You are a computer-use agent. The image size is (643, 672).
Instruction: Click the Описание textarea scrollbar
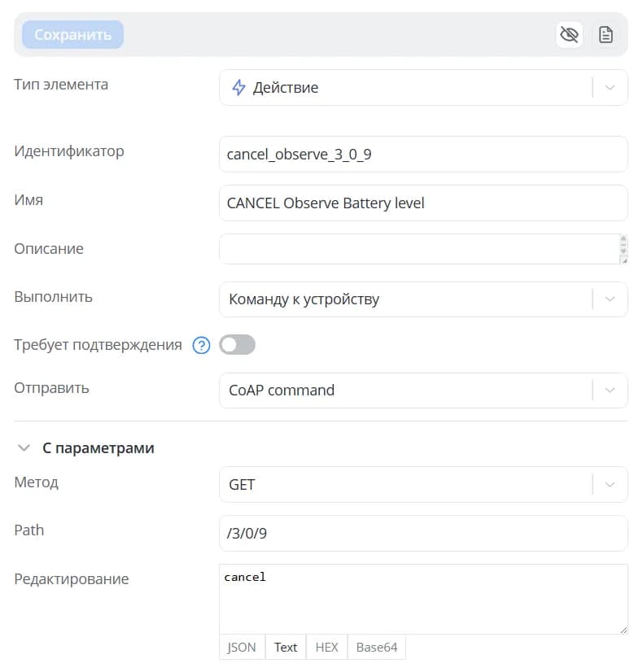[x=623, y=245]
